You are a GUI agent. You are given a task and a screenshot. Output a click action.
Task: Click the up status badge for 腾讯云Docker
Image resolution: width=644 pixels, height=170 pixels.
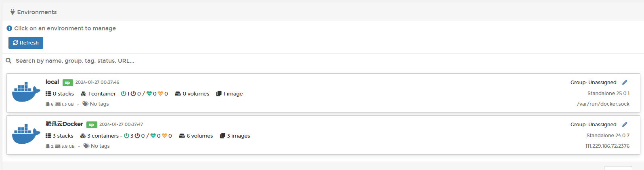[x=92, y=125]
